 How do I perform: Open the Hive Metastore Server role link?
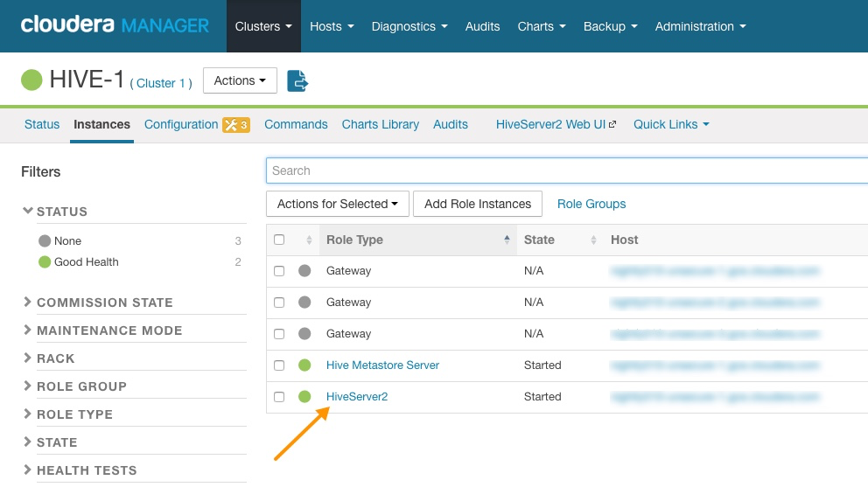pyautogui.click(x=382, y=365)
